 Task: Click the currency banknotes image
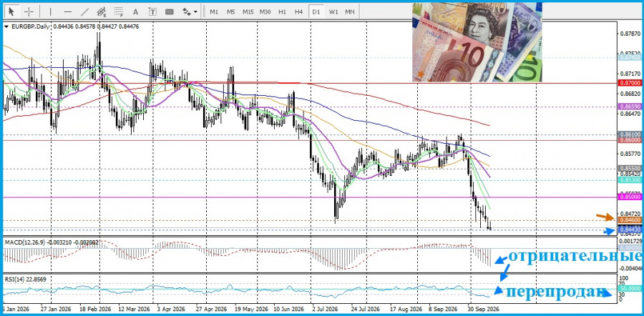[477, 42]
